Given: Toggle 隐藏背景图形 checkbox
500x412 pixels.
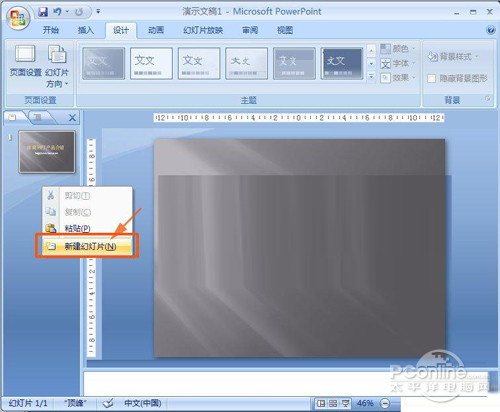Looking at the screenshot, I should [431, 79].
